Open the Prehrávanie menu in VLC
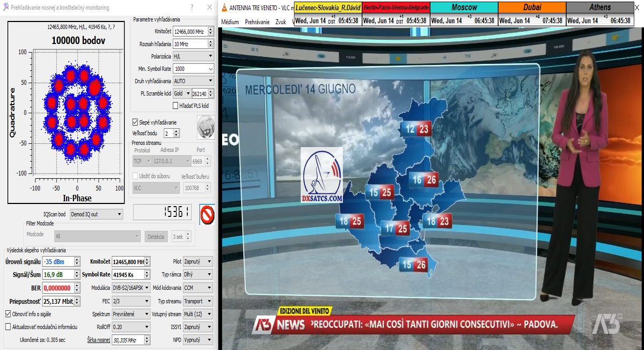This screenshot has width=644, height=350. click(x=257, y=22)
